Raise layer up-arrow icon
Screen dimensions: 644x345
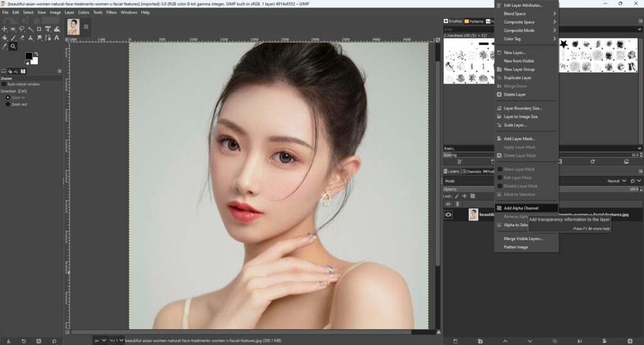(x=505, y=341)
